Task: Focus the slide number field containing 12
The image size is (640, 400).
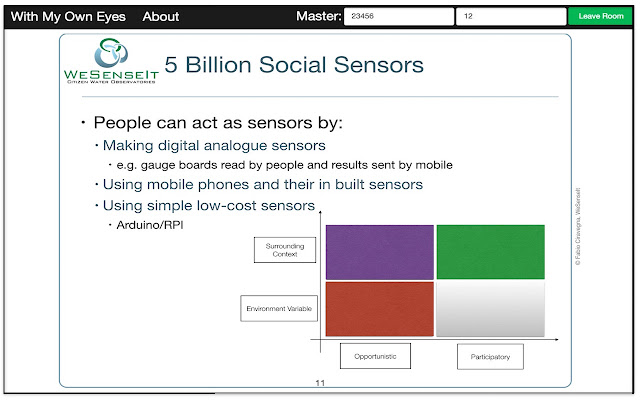Action: pos(511,16)
